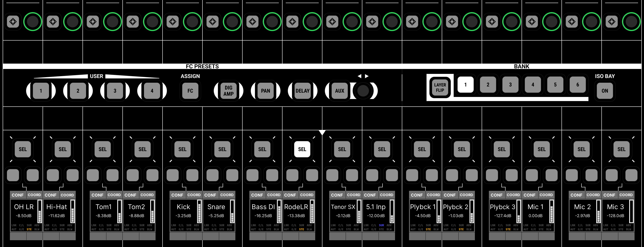Click the right arrow above the AUX encoder
Image resolution: width=644 pixels, height=247 pixels.
pos(367,76)
